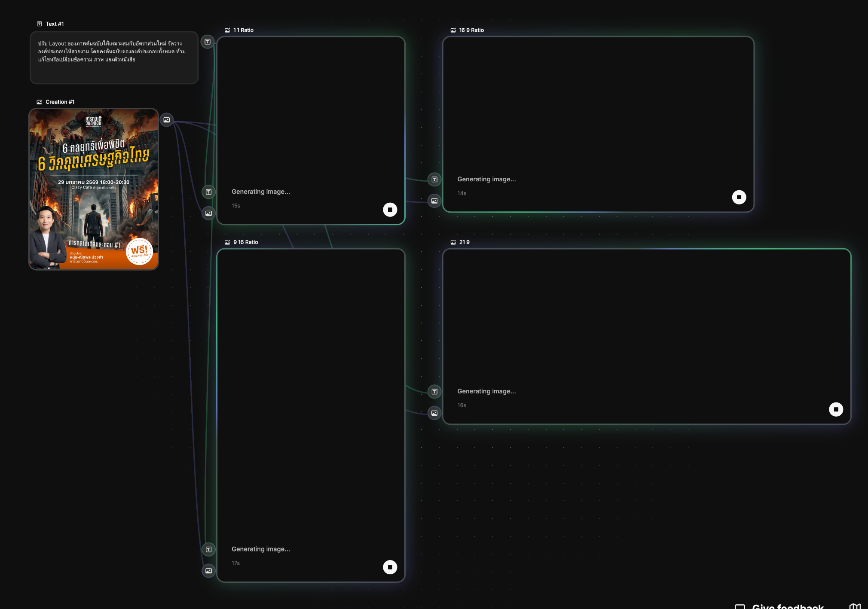Click 1 1 Ratio text input port
Viewport: 868px width, 609px height.
tap(208, 192)
